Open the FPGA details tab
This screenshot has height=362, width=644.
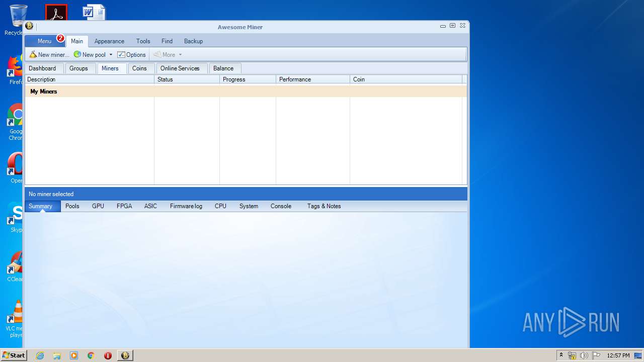pos(124,206)
